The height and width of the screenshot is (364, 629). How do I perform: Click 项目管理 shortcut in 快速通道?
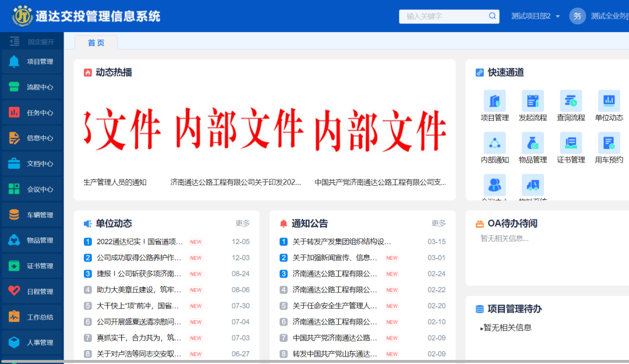(x=494, y=106)
